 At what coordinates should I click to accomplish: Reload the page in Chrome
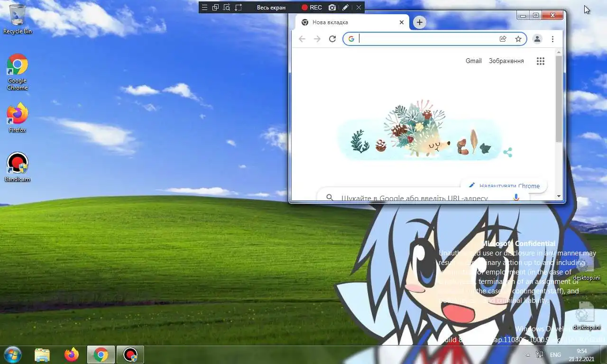(x=332, y=39)
